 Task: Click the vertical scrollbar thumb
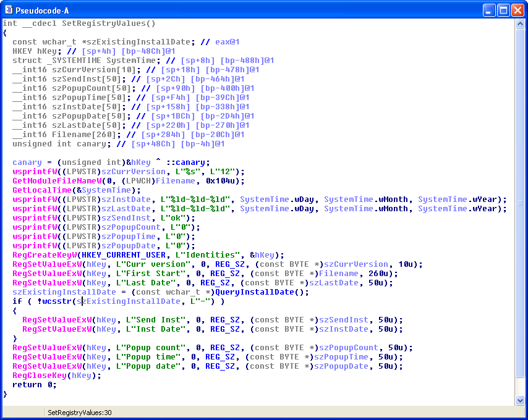coord(521,204)
